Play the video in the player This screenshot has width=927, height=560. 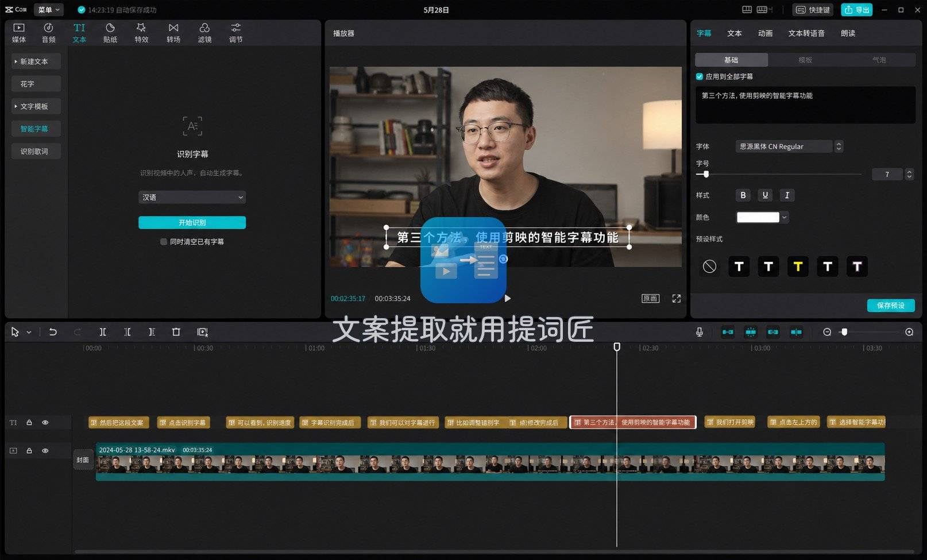click(507, 298)
